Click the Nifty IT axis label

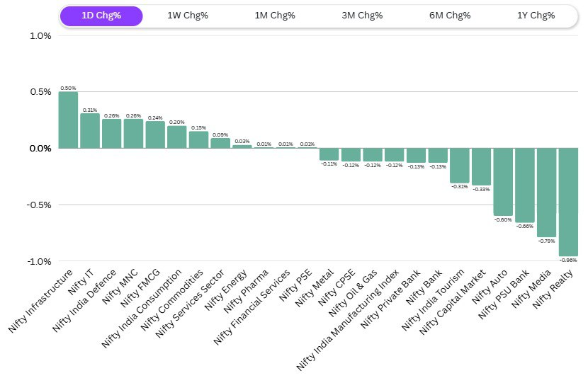tap(81, 282)
